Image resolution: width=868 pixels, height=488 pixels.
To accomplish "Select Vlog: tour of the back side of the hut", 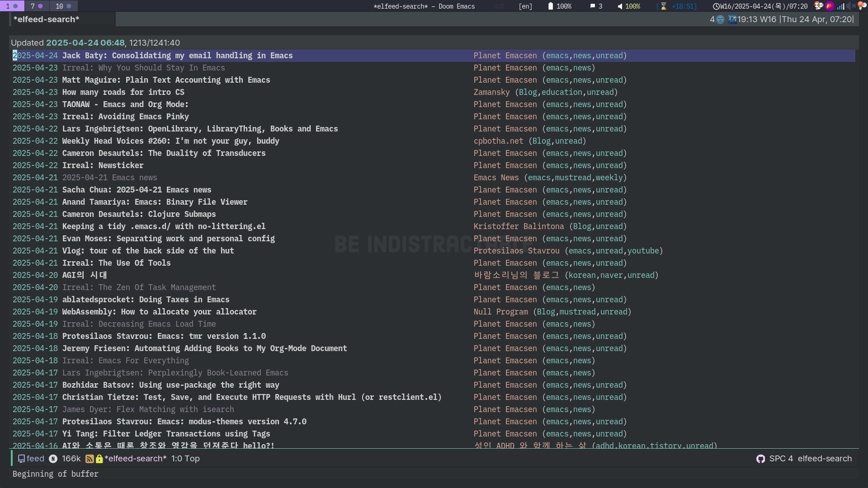I will 148,251.
